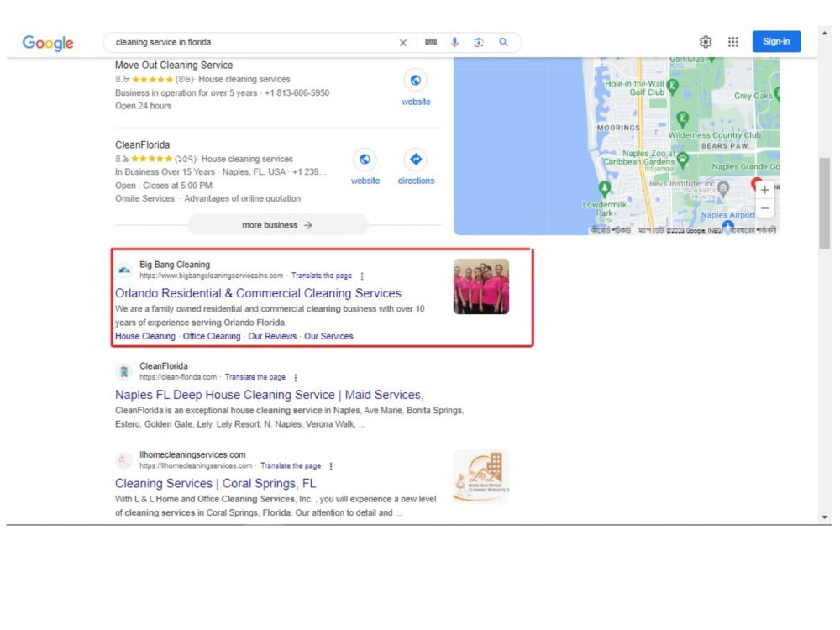Click the scrollbar down arrow
This screenshot has width=840, height=630.
click(825, 517)
